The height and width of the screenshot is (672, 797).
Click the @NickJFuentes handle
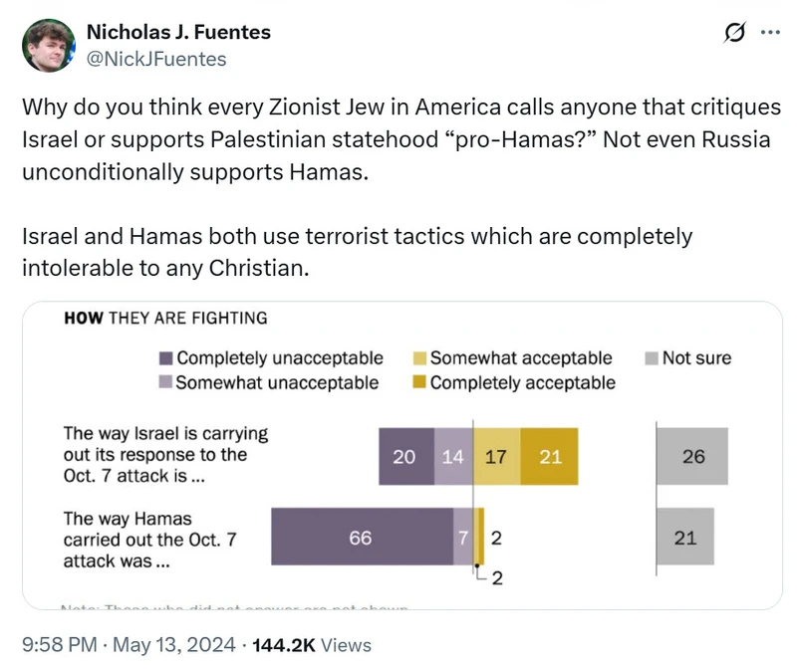click(156, 59)
